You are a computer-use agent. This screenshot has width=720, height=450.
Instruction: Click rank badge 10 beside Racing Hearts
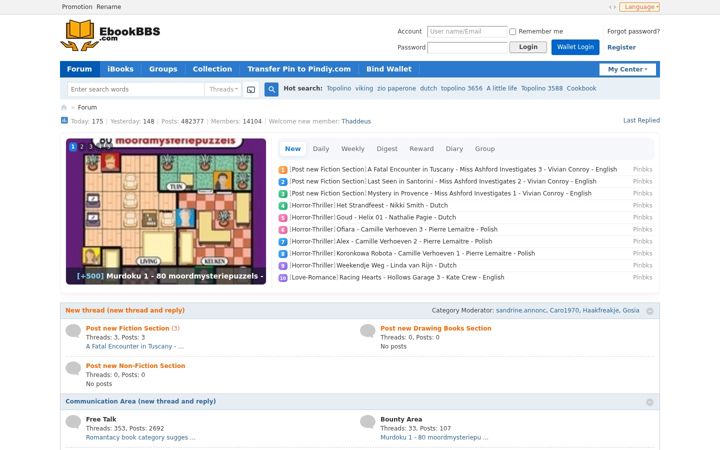pos(283,278)
